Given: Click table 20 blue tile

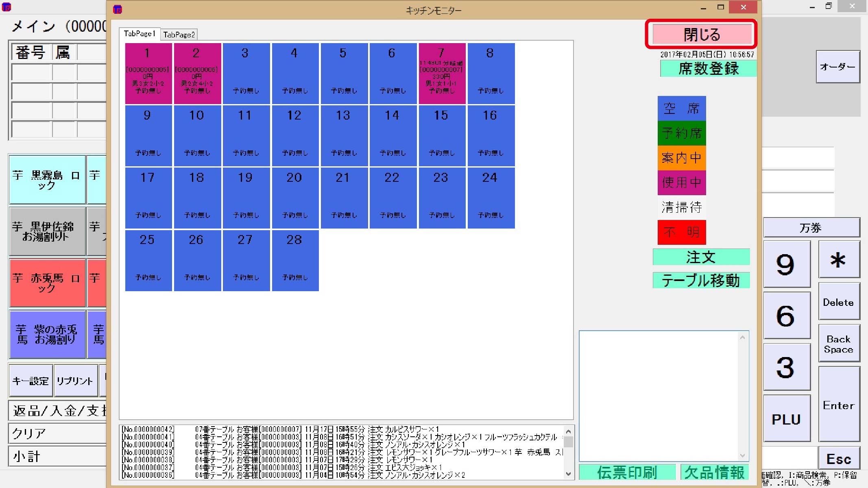Looking at the screenshot, I should point(295,198).
